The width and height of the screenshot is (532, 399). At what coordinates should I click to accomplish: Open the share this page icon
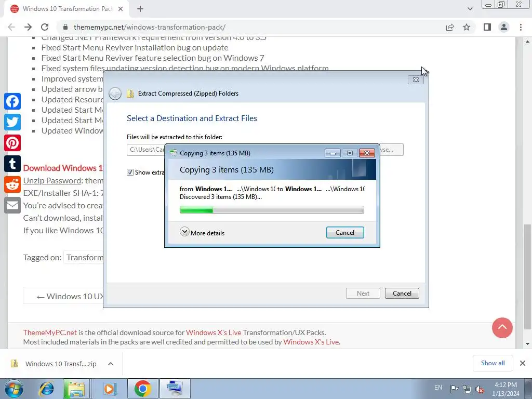tap(450, 27)
